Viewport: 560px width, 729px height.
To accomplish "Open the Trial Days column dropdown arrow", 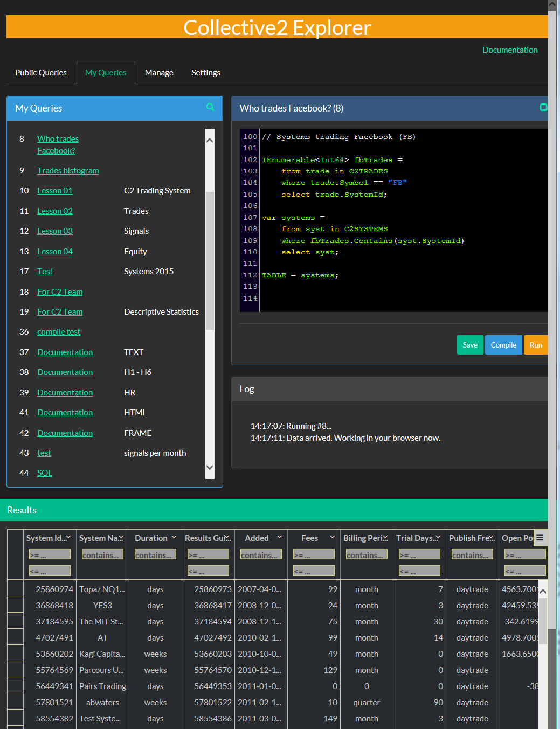I will [x=438, y=538].
